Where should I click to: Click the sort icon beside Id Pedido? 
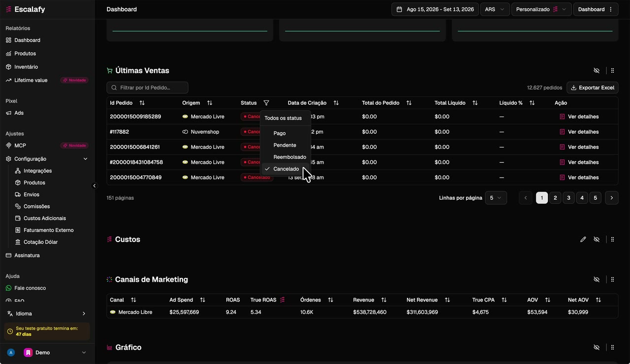pyautogui.click(x=142, y=103)
